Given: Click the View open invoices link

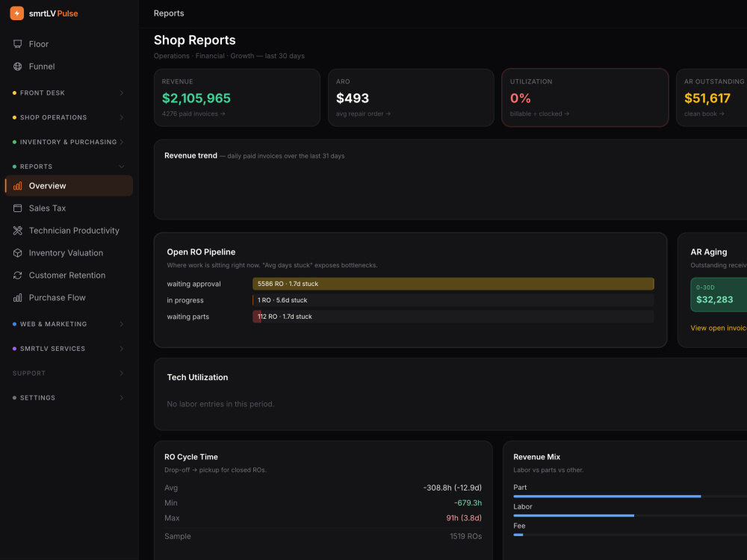Looking at the screenshot, I should (x=719, y=328).
